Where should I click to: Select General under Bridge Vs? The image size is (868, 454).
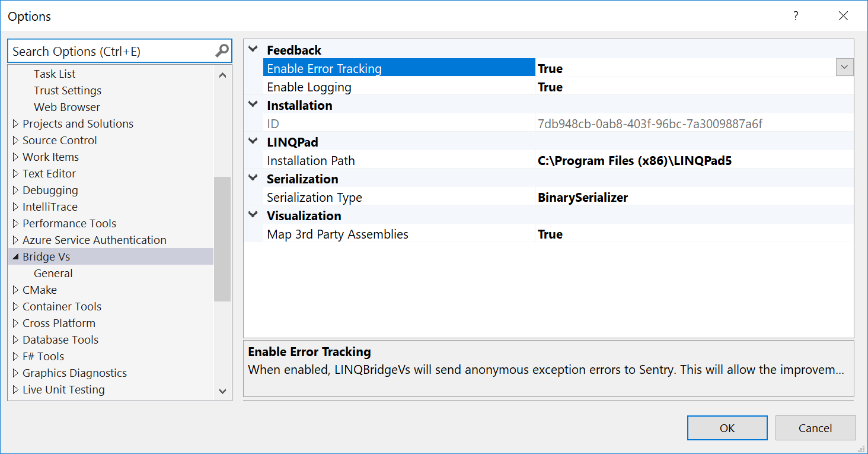(x=53, y=274)
